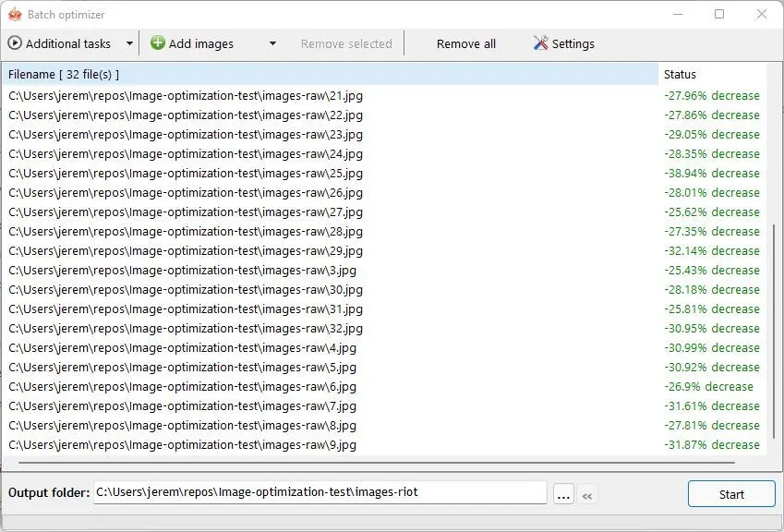Select the row for 28.jpg
Image resolution: width=784 pixels, height=532 pixels.
point(383,232)
